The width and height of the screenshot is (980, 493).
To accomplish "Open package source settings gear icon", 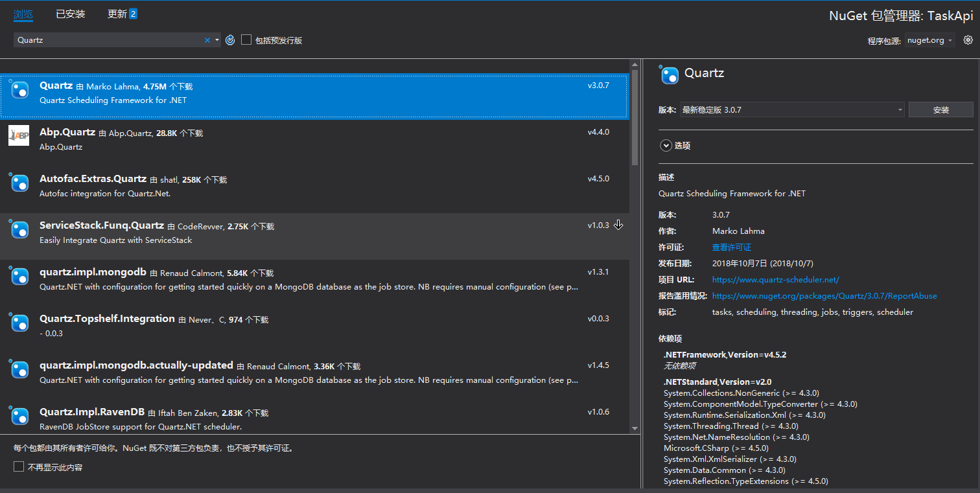I will point(968,40).
